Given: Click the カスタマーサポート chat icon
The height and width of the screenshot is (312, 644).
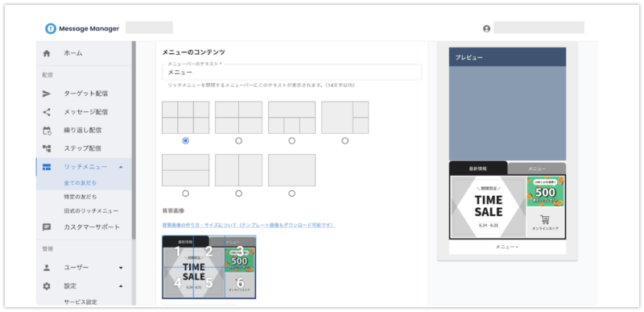Looking at the screenshot, I should [47, 227].
